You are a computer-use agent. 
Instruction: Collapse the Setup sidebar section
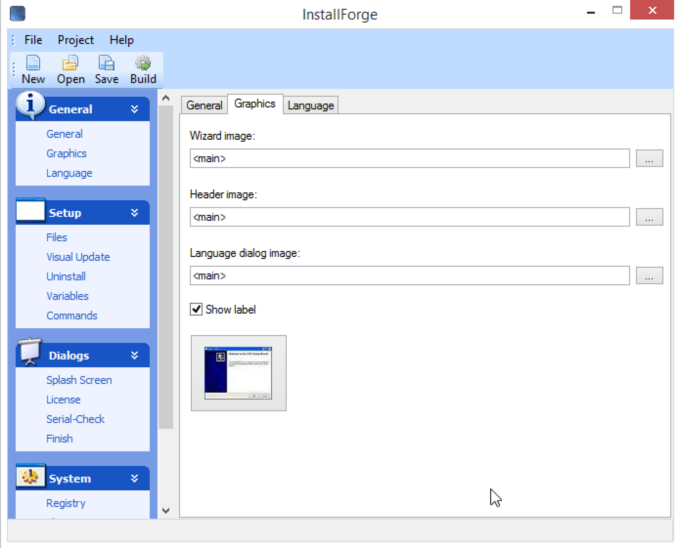pos(134,213)
